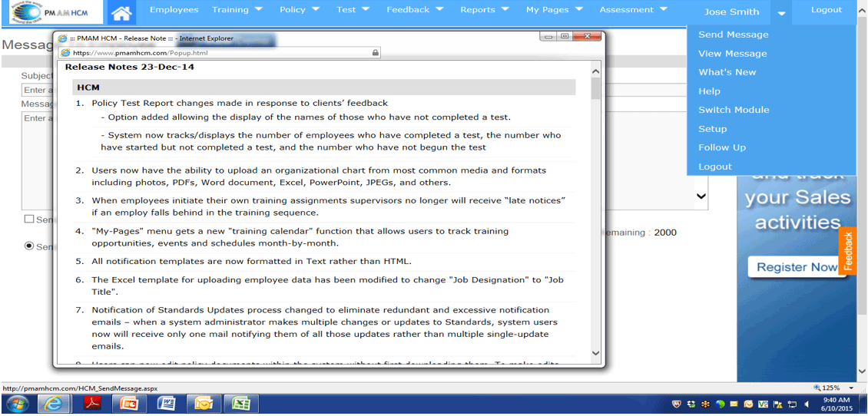868x416 pixels.
Task: Click the network tray icon
Action: (x=792, y=405)
